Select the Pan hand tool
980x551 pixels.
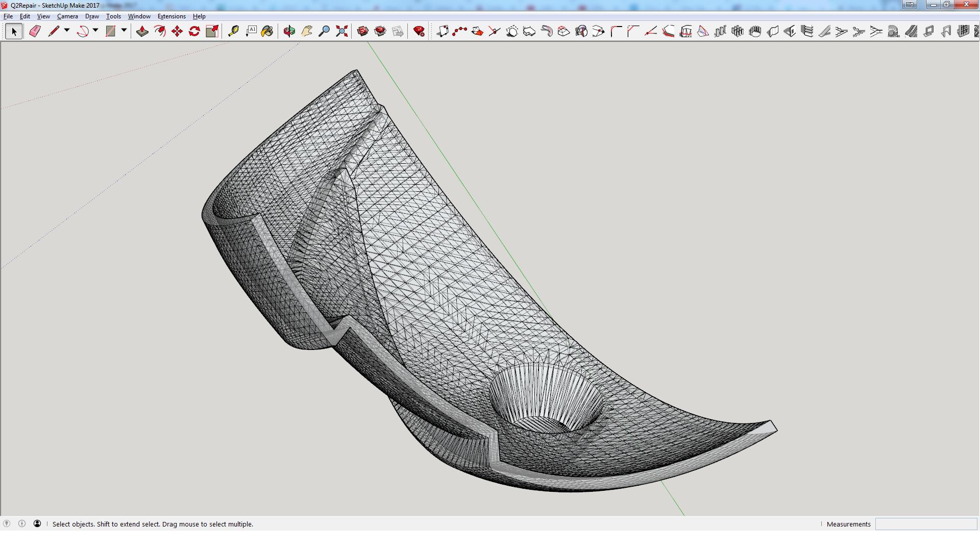(x=307, y=31)
